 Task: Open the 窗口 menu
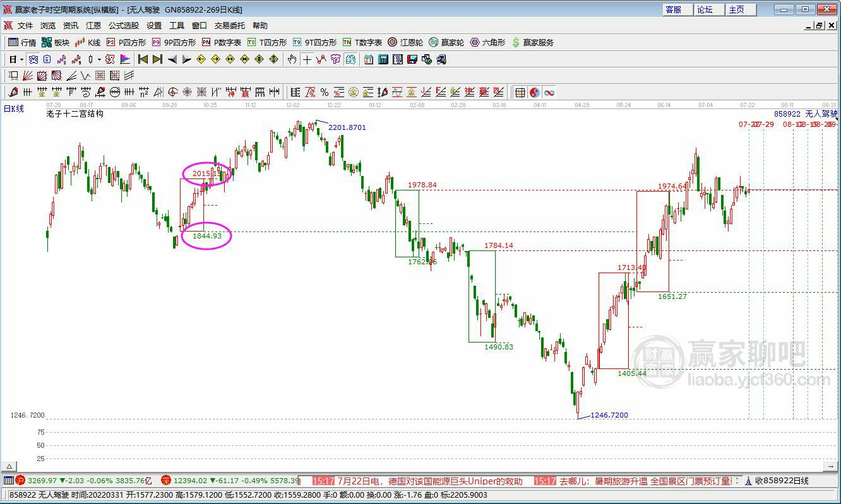point(200,26)
